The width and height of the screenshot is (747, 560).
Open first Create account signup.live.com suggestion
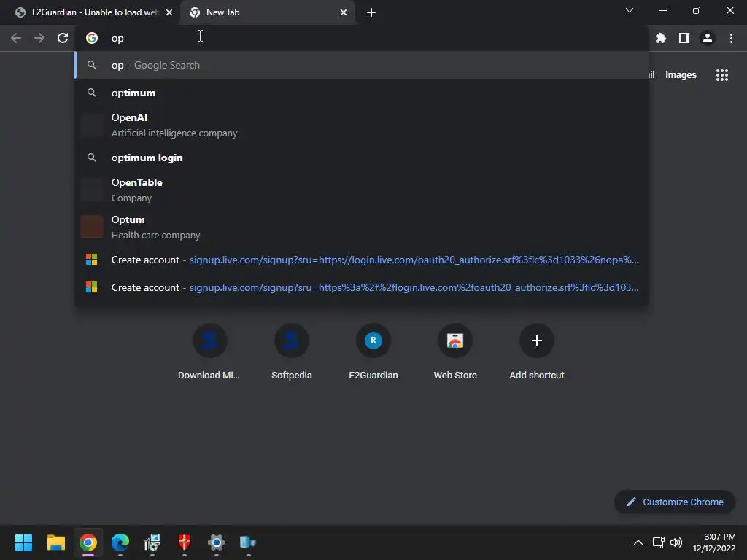tap(362, 260)
